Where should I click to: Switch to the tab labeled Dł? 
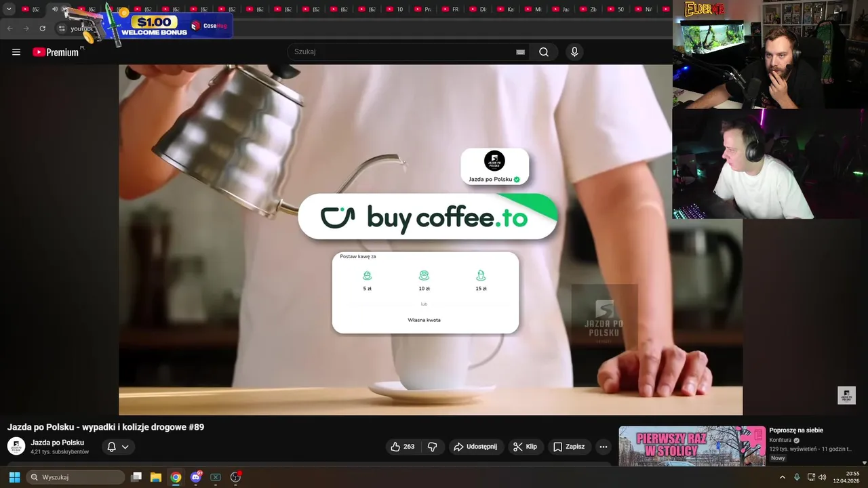[x=477, y=9]
